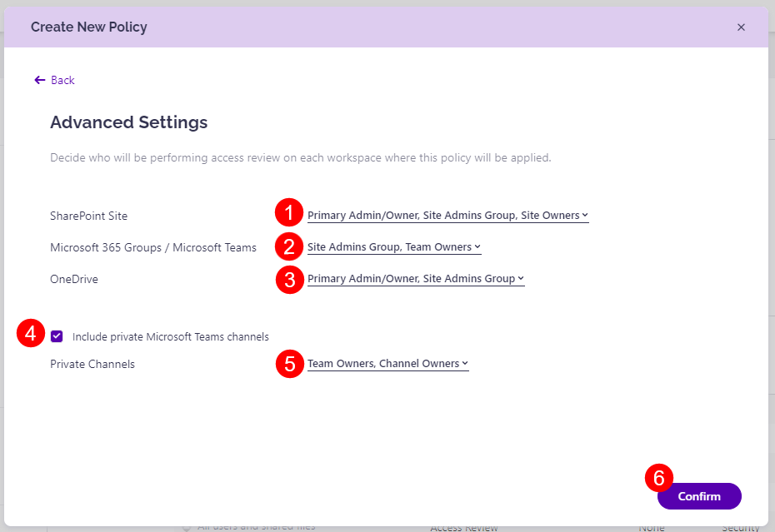
Task: Click the Confirm button
Action: pyautogui.click(x=698, y=496)
